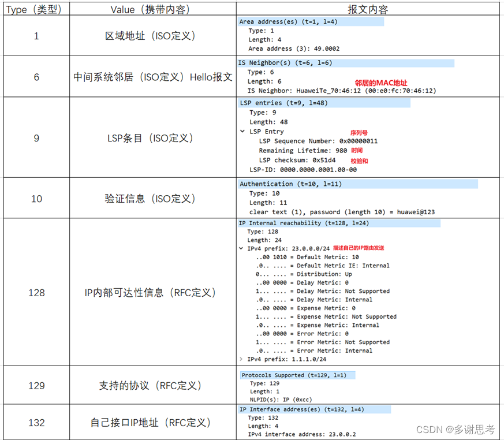Click the Length: 48 line
The image size is (504, 440).
pyautogui.click(x=268, y=122)
